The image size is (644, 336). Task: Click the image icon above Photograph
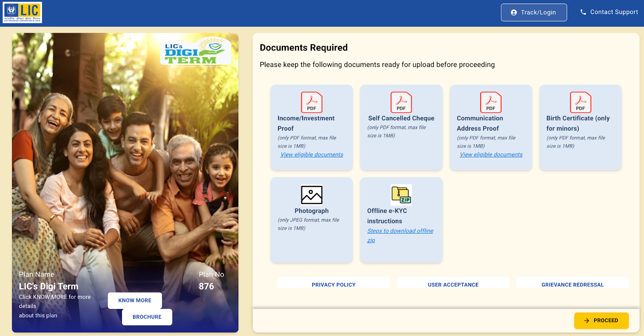click(x=312, y=195)
